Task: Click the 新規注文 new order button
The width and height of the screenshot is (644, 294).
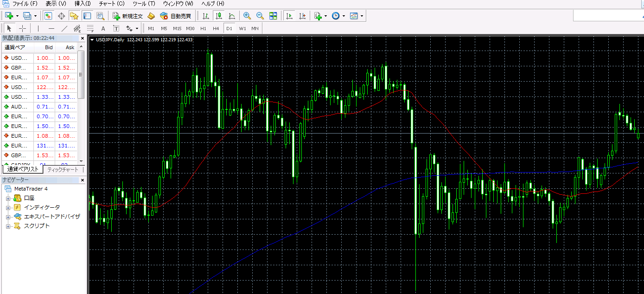Action: pos(128,16)
